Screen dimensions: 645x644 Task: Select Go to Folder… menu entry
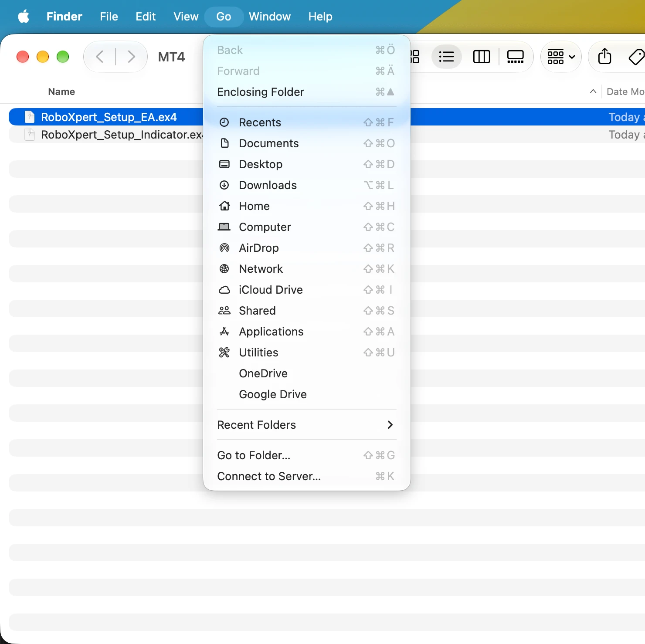(307, 455)
